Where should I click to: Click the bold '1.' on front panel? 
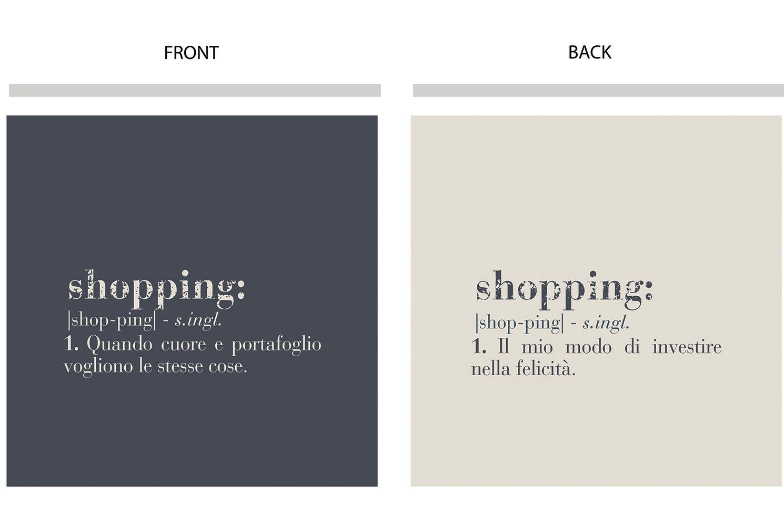[x=71, y=344]
